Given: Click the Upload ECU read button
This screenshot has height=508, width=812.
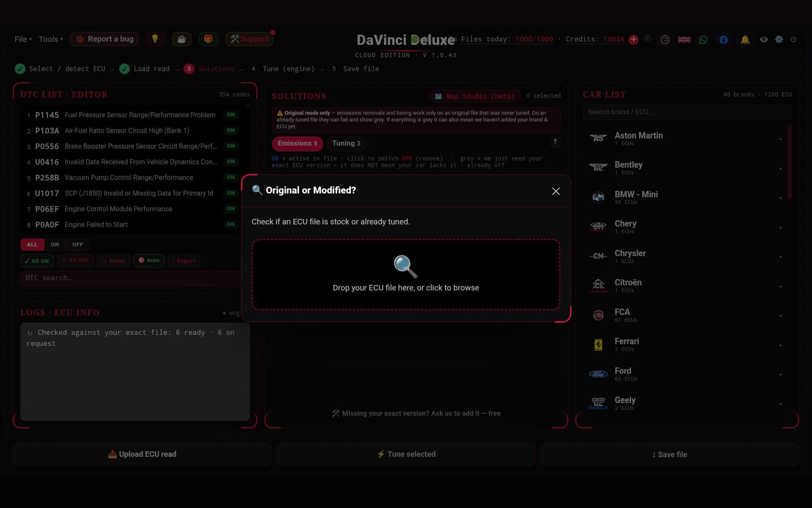Looking at the screenshot, I should click(142, 454).
